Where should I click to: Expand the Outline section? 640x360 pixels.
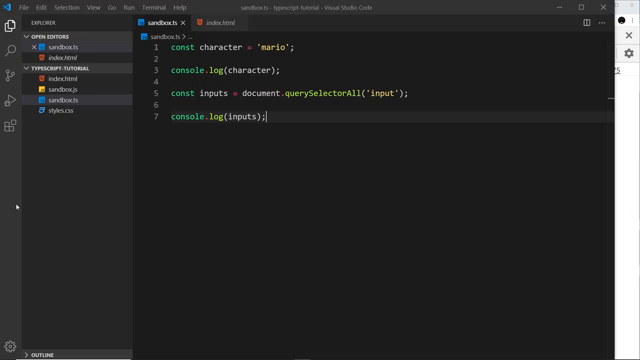click(x=27, y=355)
